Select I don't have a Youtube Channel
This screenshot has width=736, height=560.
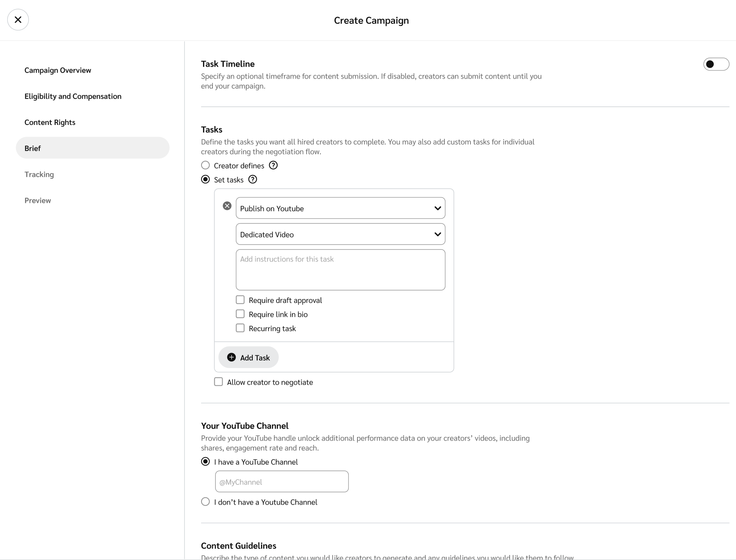click(205, 502)
